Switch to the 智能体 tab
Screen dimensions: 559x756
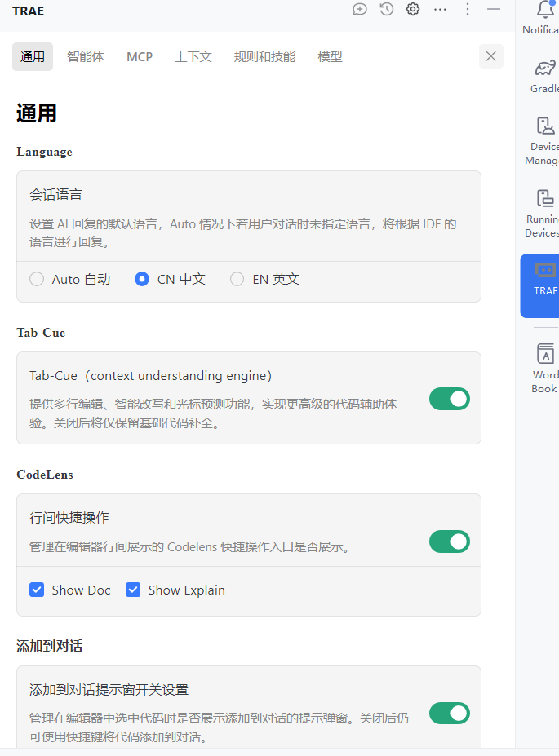click(86, 57)
